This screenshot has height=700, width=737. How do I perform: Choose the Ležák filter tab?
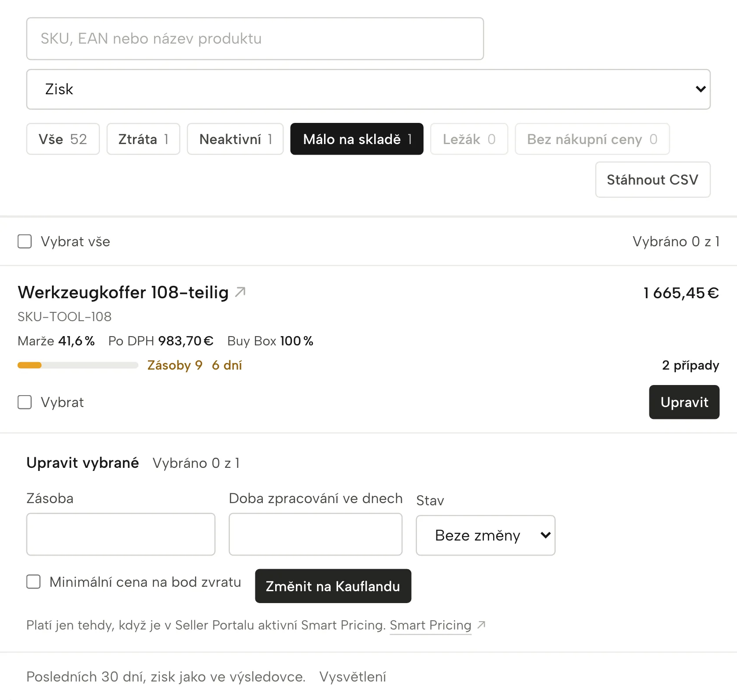pos(469,139)
